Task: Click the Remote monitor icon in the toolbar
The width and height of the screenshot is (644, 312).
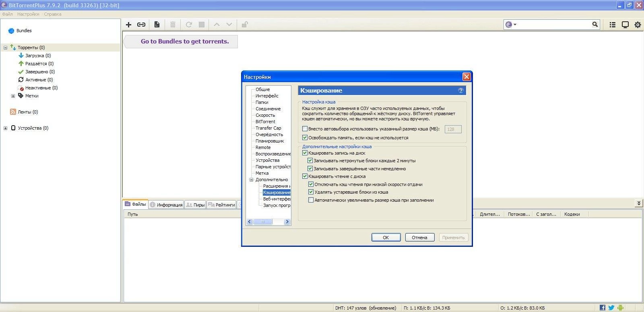Action: pyautogui.click(x=625, y=25)
